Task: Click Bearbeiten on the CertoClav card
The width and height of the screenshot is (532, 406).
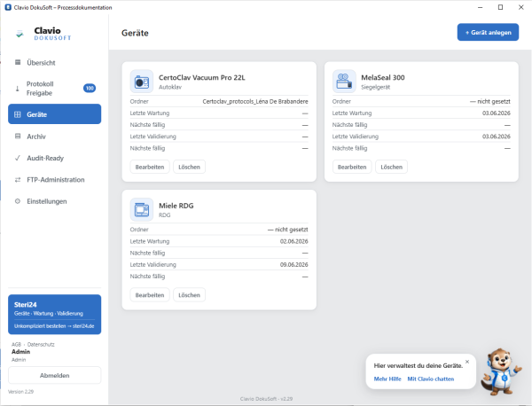Action: 150,167
